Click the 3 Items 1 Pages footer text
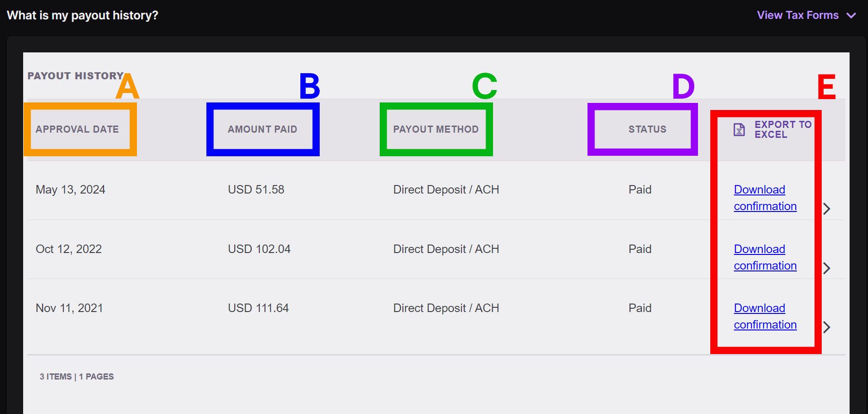The width and height of the screenshot is (868, 414). tap(77, 377)
